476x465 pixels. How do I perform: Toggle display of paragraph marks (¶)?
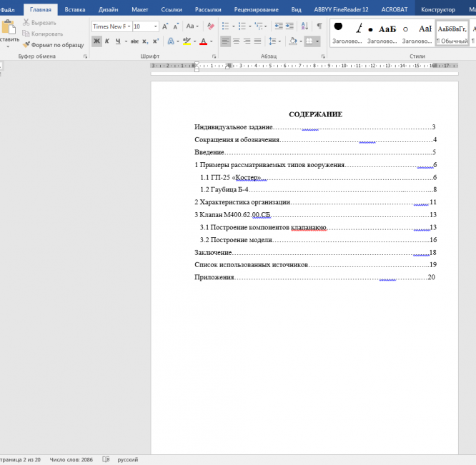319,26
